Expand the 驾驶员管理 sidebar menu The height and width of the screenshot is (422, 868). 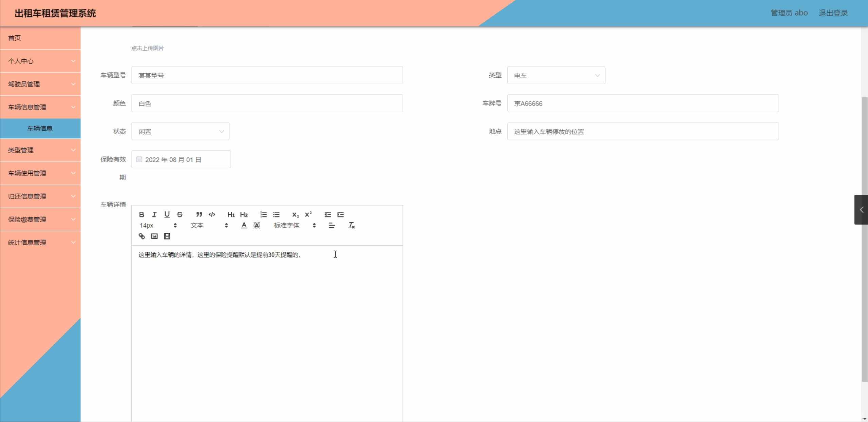click(40, 84)
